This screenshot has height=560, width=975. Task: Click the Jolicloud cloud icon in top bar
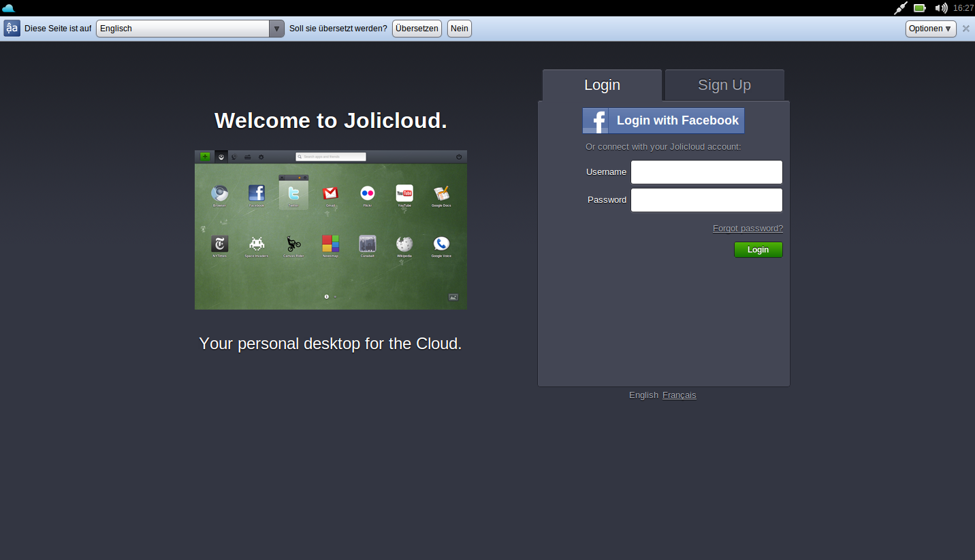coord(8,8)
